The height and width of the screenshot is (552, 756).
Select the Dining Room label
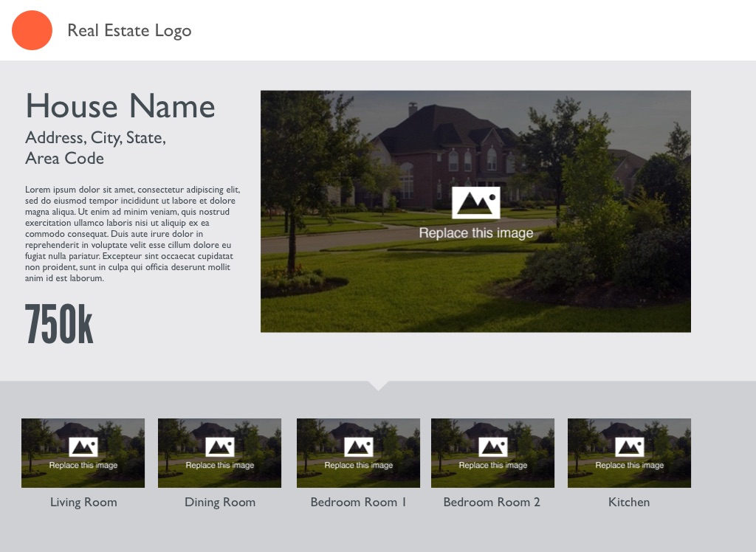[x=220, y=503]
